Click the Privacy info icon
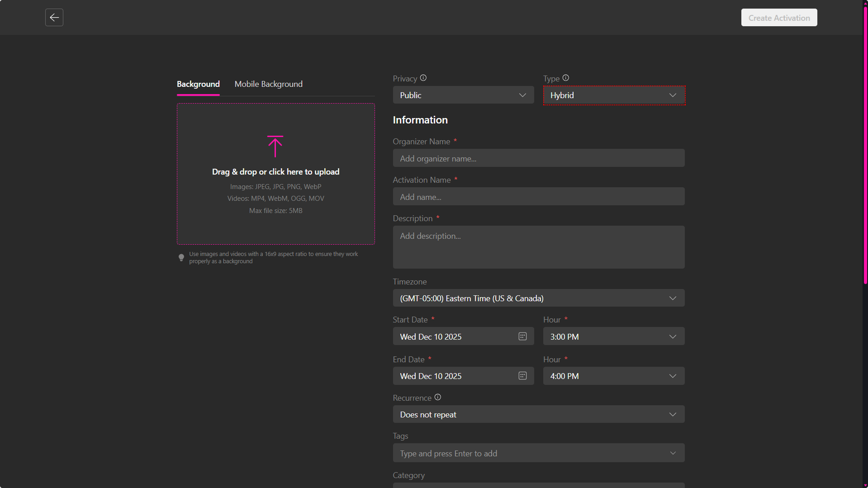 423,78
